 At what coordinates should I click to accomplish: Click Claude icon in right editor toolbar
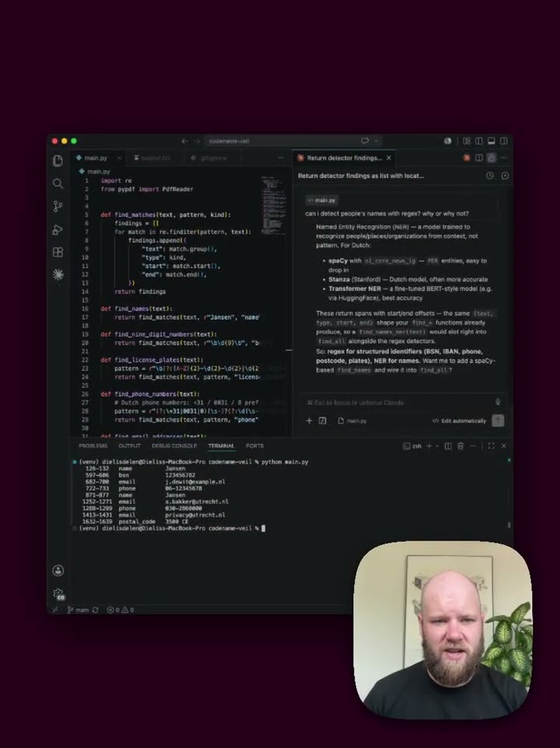tap(467, 158)
